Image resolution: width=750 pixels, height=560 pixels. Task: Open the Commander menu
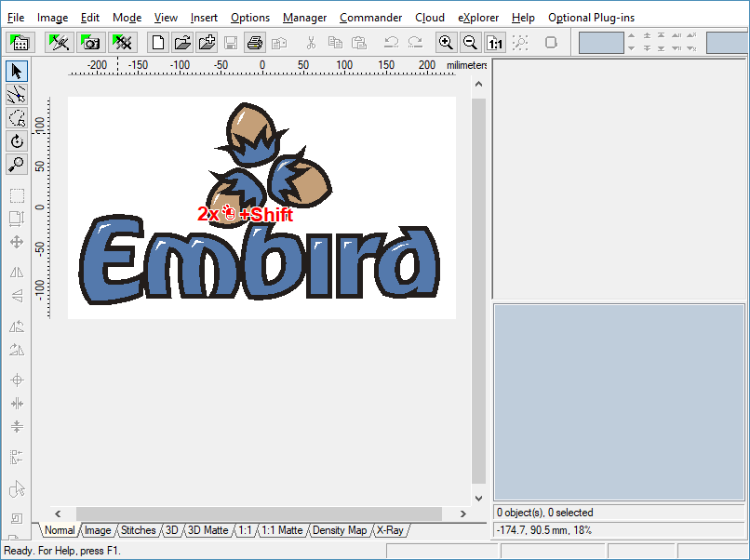click(x=370, y=18)
